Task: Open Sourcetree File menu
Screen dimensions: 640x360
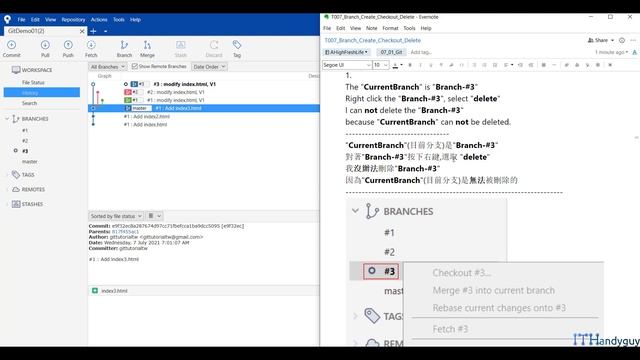Action: pos(21,20)
